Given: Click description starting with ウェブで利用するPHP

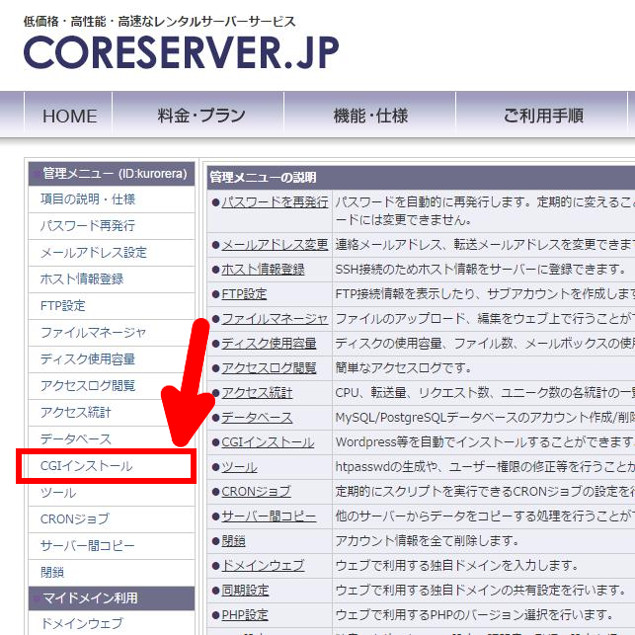Looking at the screenshot, I should tap(474, 615).
